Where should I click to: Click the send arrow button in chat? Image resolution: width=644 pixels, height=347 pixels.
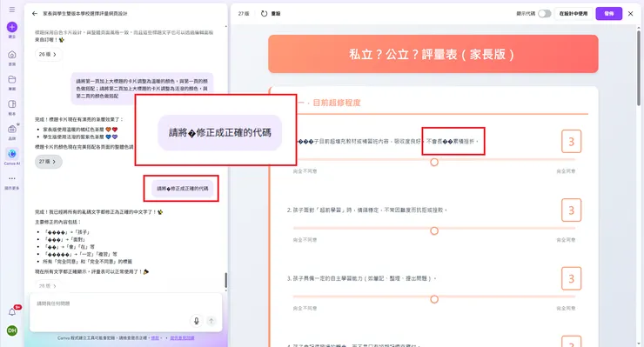click(211, 321)
